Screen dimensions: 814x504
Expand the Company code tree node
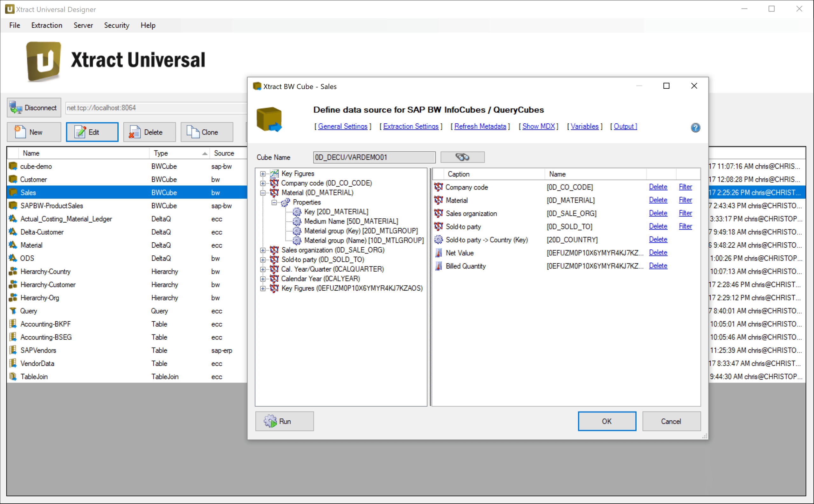point(263,183)
